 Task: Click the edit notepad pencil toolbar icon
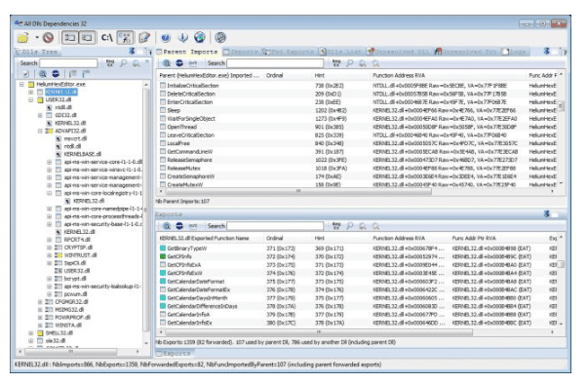tap(144, 37)
